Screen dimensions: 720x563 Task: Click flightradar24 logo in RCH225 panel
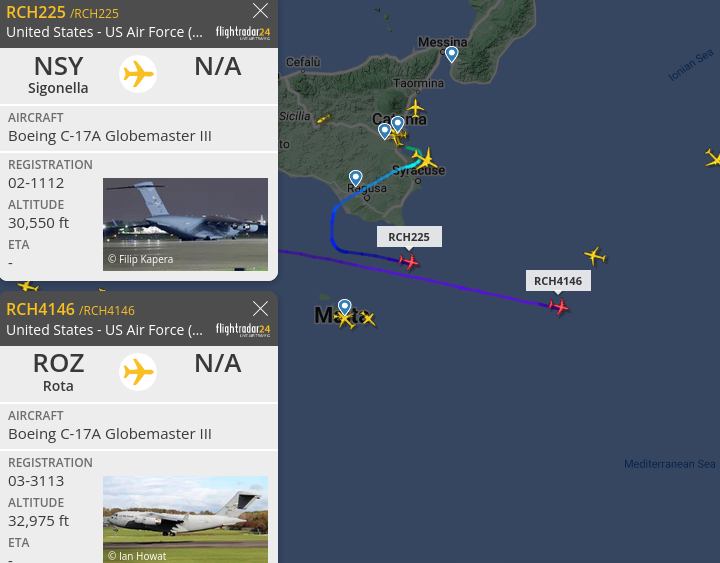pyautogui.click(x=243, y=33)
